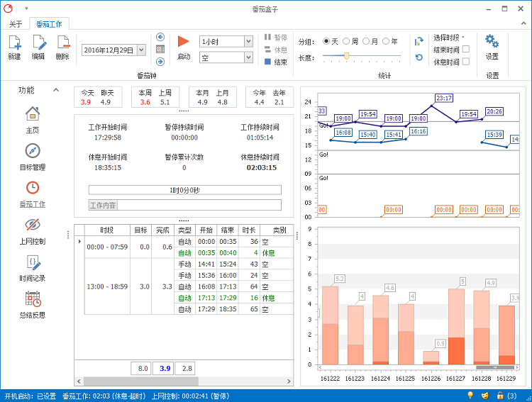Click the 结束 stop control
Viewport: 532px width, 402px height.
pyautogui.click(x=276, y=62)
